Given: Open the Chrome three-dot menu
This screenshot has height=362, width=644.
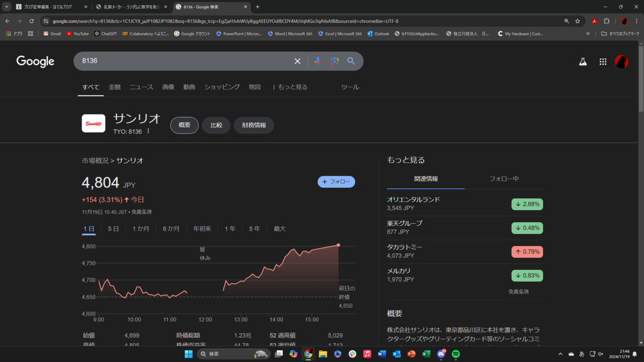Looking at the screenshot, I should coord(637,21).
